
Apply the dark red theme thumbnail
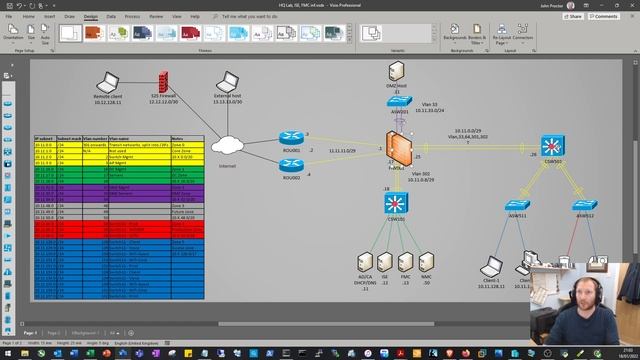[x=190, y=33]
